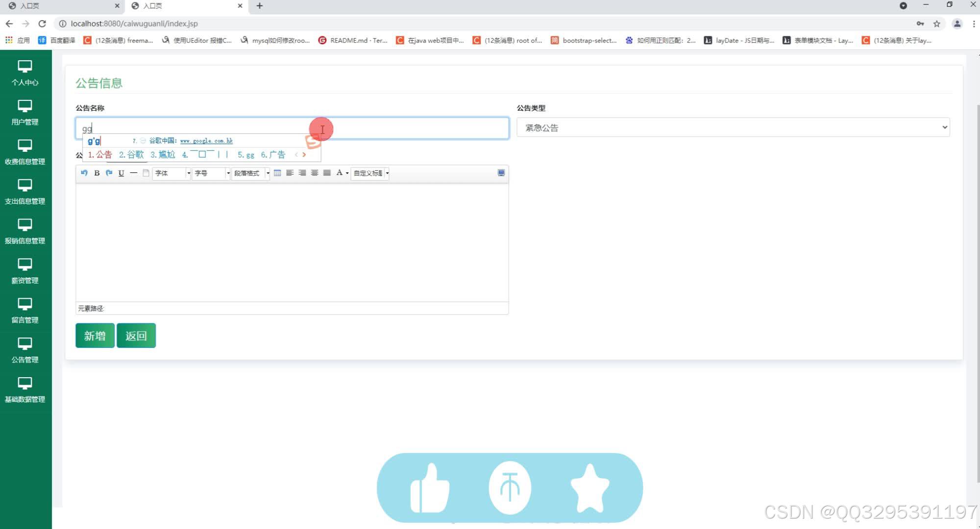
Task: Open 支出信息管理 in the sidebar
Action: (x=25, y=192)
